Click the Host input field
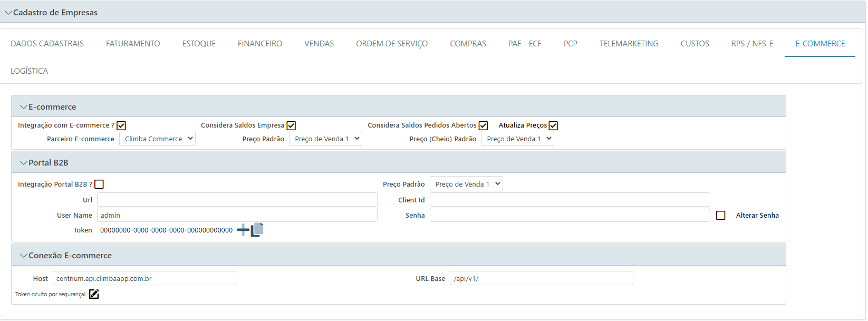The image size is (868, 321). [144, 278]
